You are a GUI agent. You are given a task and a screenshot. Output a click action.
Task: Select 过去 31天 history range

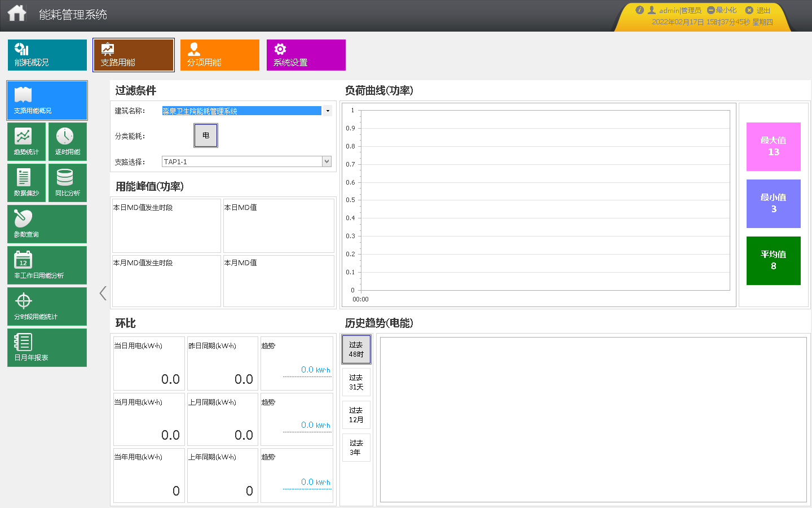pos(356,382)
